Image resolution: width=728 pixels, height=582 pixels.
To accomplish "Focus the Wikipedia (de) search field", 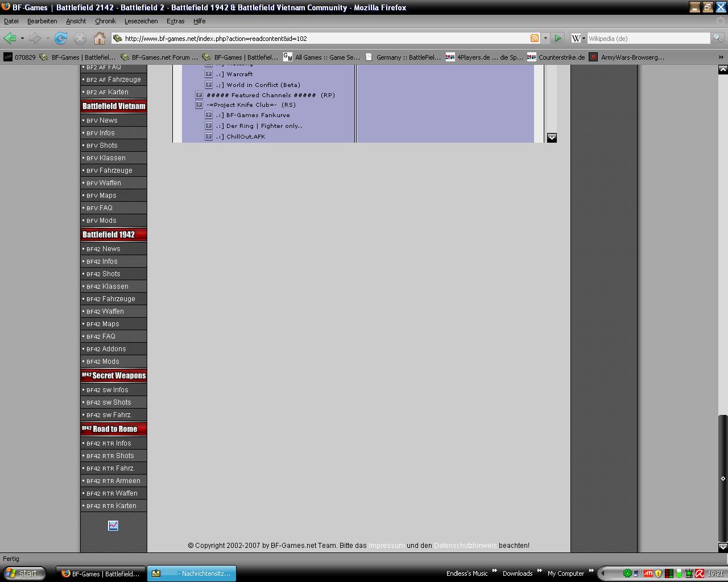I will tap(648, 38).
